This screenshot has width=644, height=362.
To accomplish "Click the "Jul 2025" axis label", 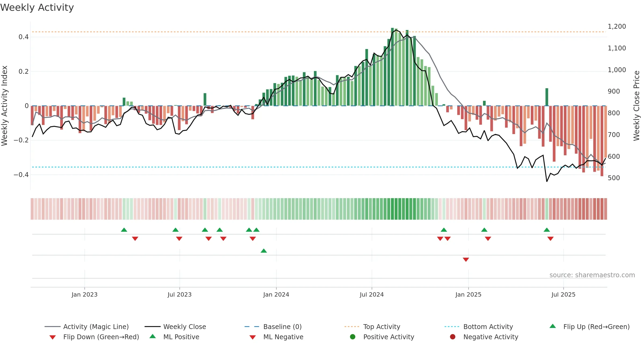I will point(563,295).
